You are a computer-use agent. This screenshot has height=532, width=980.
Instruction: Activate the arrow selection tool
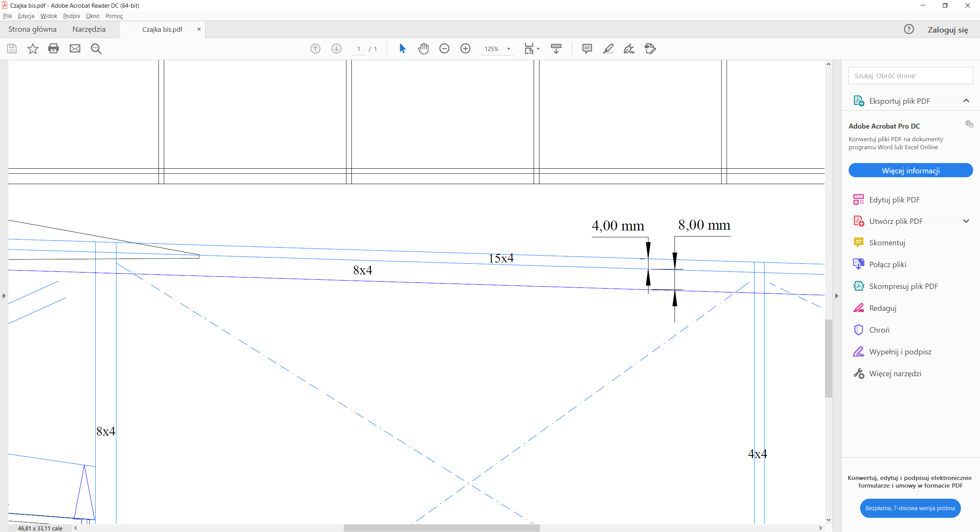(x=402, y=49)
